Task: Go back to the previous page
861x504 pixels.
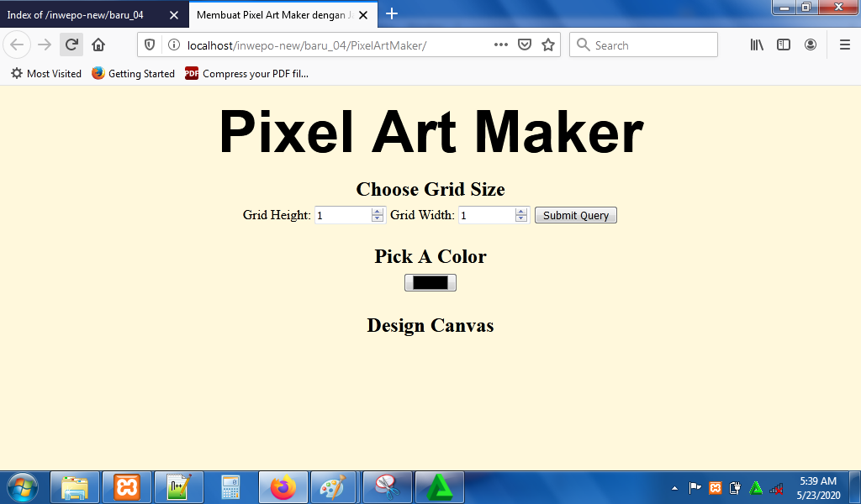Action: (x=17, y=45)
